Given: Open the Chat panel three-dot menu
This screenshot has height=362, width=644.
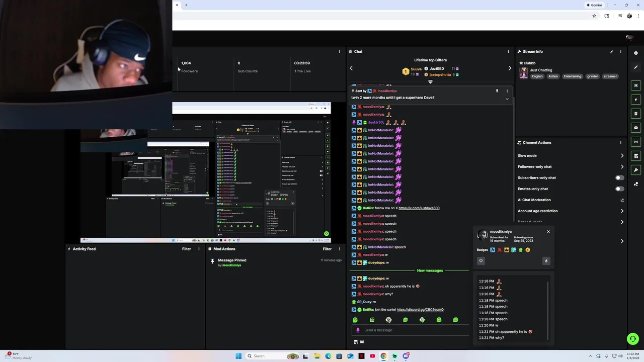Looking at the screenshot, I should coord(508,51).
